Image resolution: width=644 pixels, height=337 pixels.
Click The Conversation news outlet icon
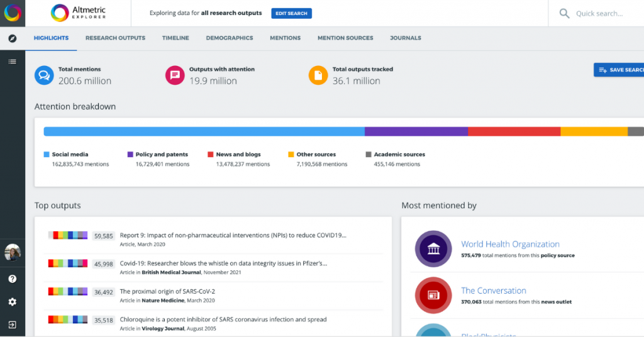point(433,295)
